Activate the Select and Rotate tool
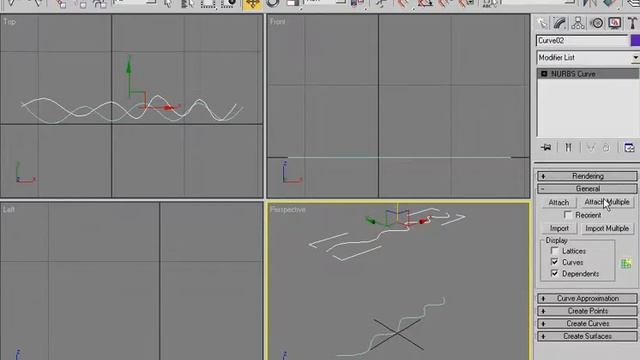This screenshot has width=640, height=360. 273,4
